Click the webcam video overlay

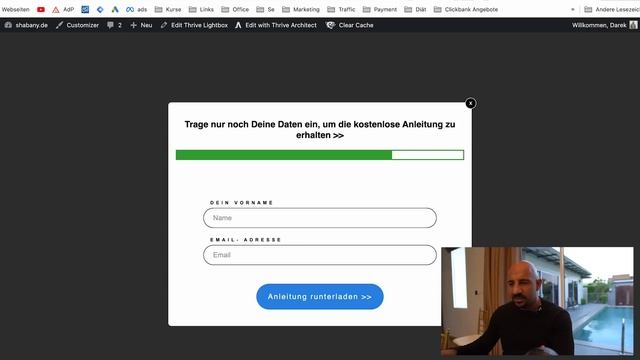537,301
